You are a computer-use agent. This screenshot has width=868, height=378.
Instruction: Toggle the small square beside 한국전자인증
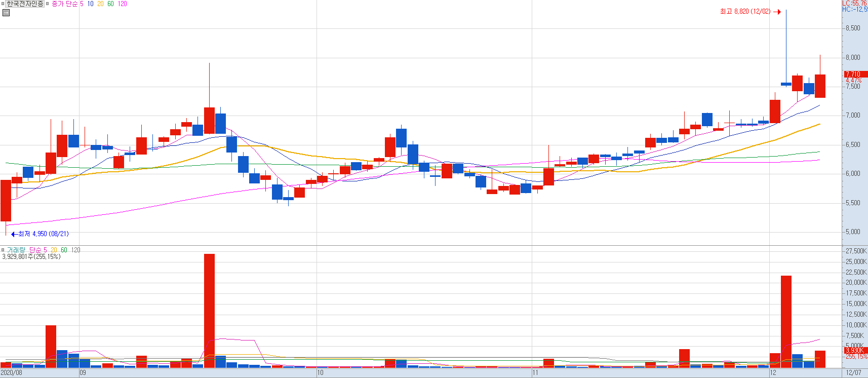tap(3, 4)
